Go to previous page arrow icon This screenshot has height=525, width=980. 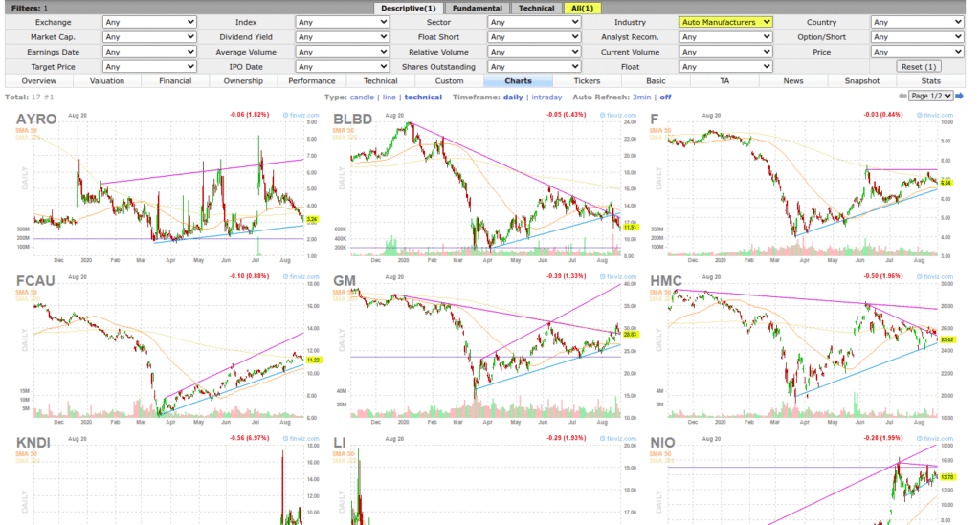(x=902, y=96)
